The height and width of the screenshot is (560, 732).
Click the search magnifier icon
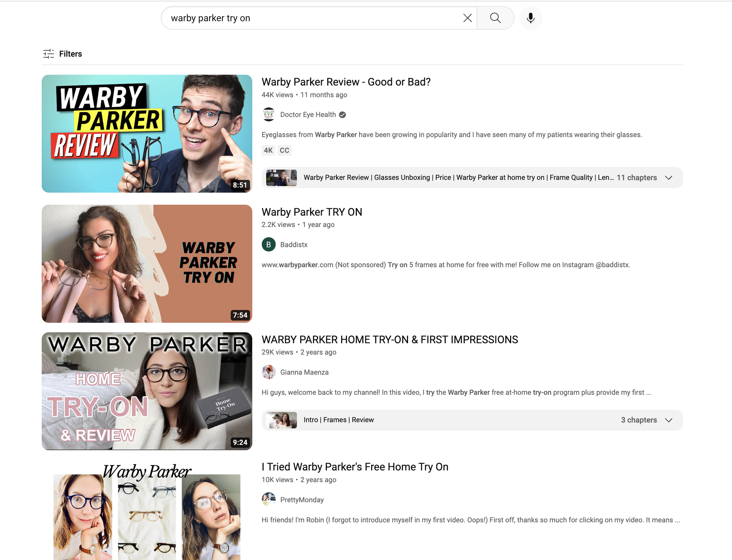[x=495, y=18]
